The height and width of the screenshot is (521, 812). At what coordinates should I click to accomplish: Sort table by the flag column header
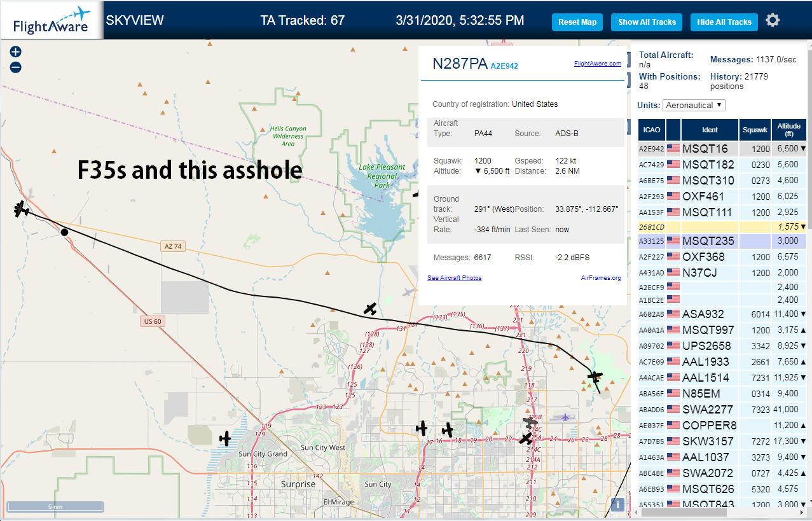673,130
